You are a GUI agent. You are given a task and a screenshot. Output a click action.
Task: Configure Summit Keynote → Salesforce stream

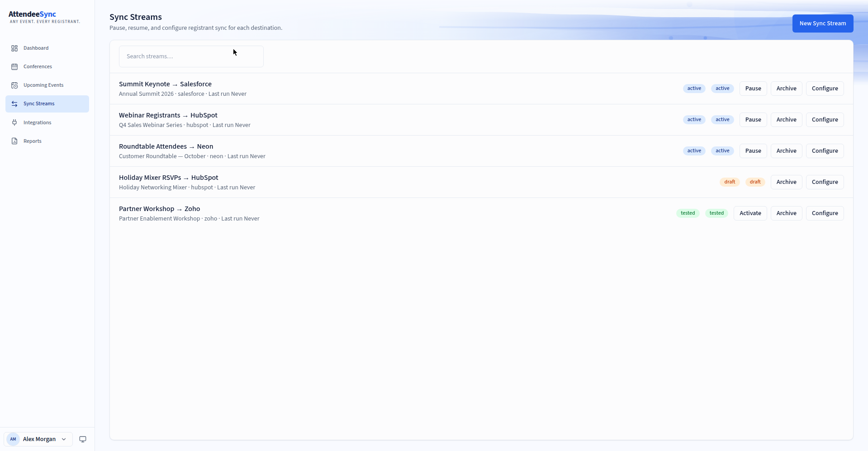825,89
